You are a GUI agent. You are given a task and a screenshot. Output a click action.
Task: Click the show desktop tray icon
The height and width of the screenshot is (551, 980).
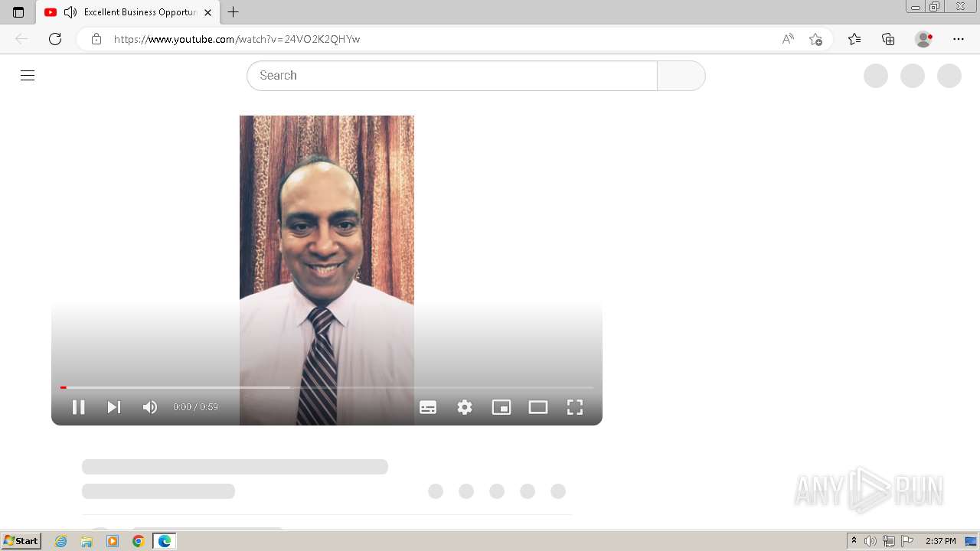pyautogui.click(x=971, y=541)
